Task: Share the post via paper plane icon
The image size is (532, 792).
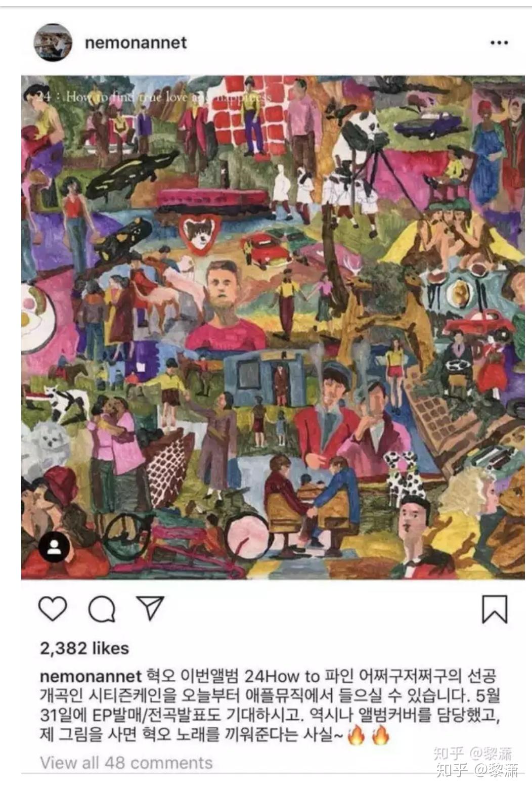Action: coord(150,607)
